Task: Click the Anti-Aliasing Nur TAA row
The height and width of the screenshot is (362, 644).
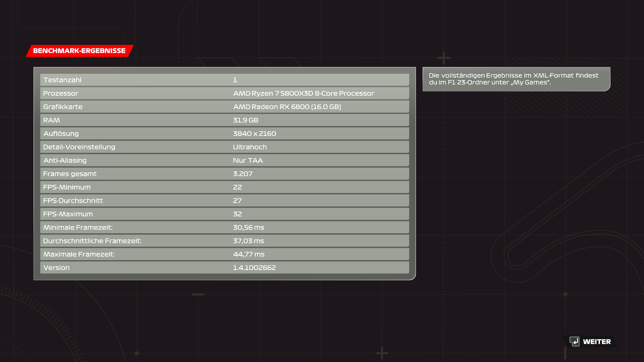Action: click(x=224, y=160)
